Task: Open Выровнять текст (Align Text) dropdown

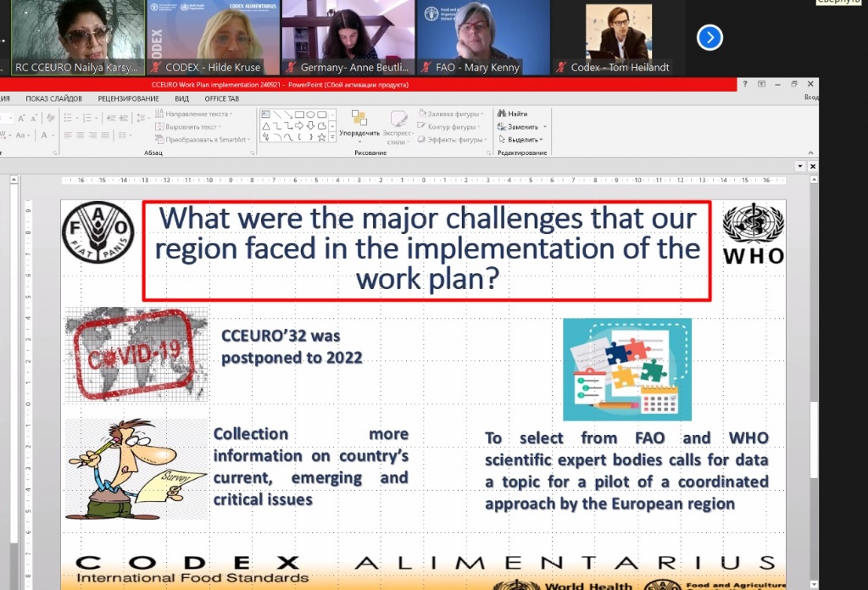Action: click(x=189, y=127)
